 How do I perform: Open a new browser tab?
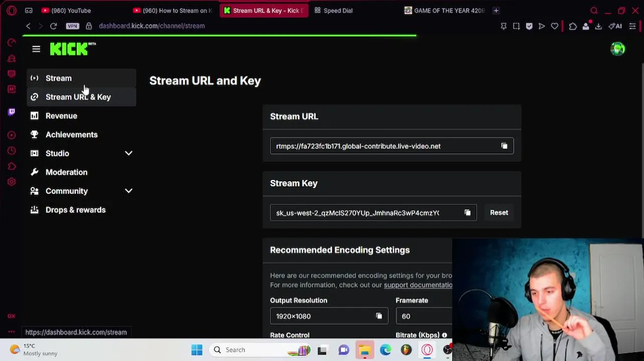tap(496, 11)
